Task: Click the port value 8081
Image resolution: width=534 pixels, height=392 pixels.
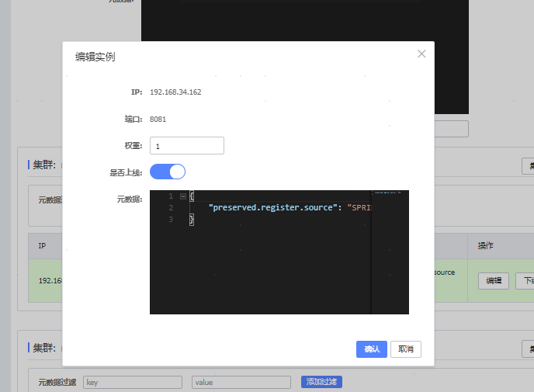Action: point(158,120)
